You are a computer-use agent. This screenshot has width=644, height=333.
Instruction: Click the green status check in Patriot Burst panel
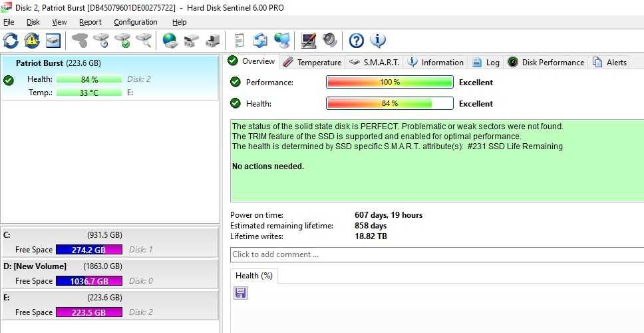pos(8,80)
